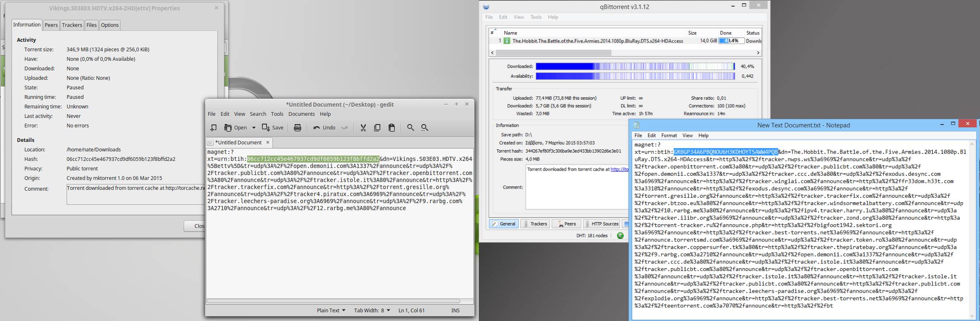Click the Open button in gedit toolbar

(235, 128)
